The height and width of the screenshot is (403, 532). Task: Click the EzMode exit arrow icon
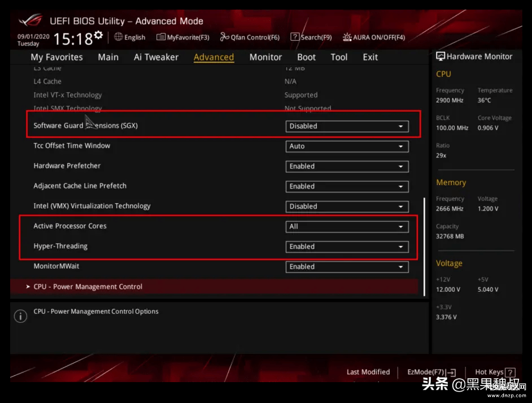(x=451, y=373)
